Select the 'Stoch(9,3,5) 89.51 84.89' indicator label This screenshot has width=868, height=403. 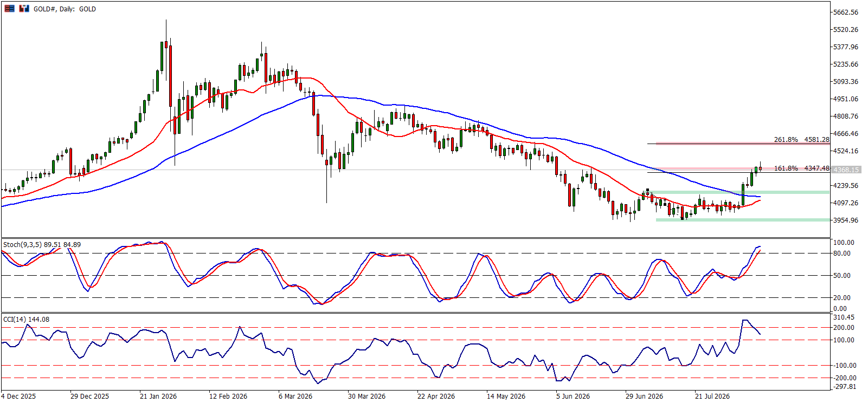pyautogui.click(x=42, y=245)
